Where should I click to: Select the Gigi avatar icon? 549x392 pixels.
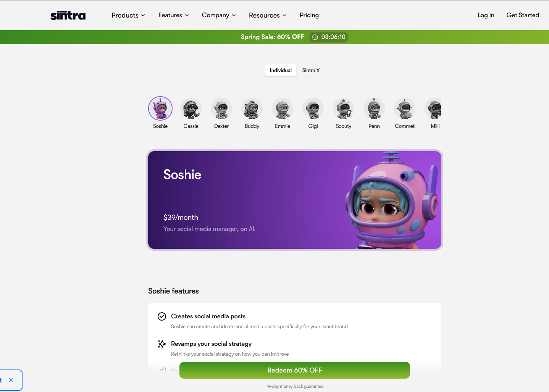click(x=313, y=108)
